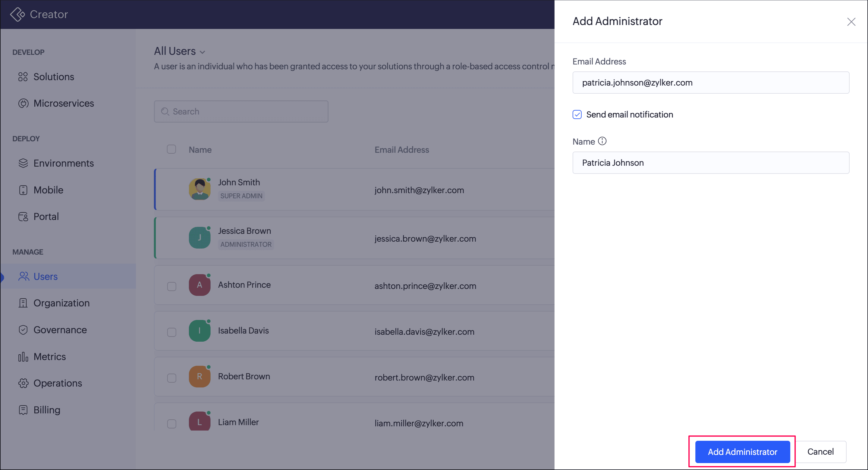Click the Billing receipt icon
868x470 pixels.
23,410
